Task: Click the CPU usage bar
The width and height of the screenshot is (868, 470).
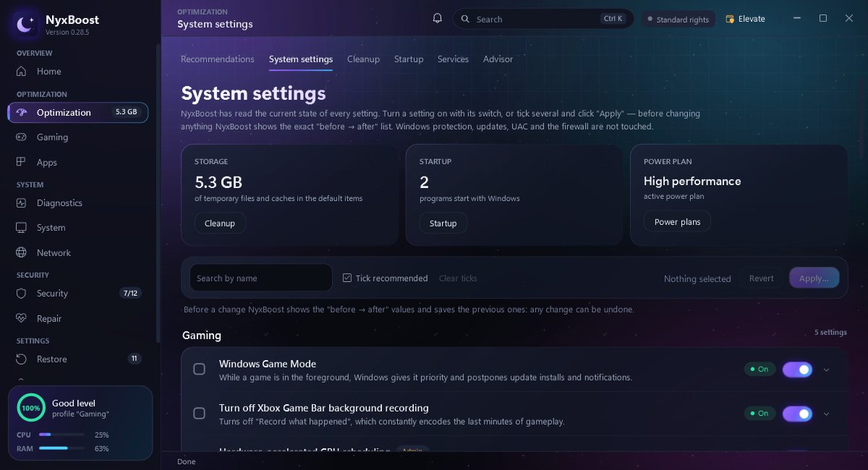Action: click(x=61, y=435)
